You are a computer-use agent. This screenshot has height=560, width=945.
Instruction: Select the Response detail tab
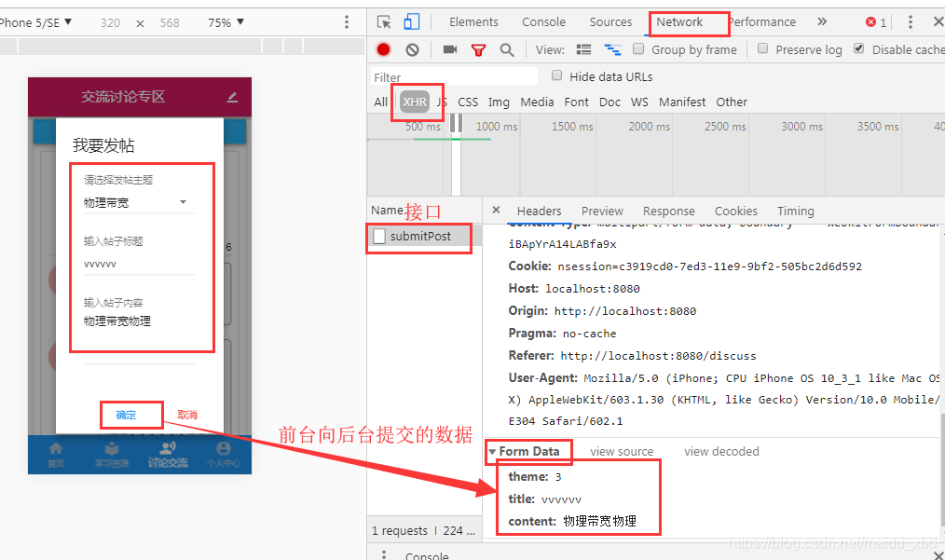[668, 211]
